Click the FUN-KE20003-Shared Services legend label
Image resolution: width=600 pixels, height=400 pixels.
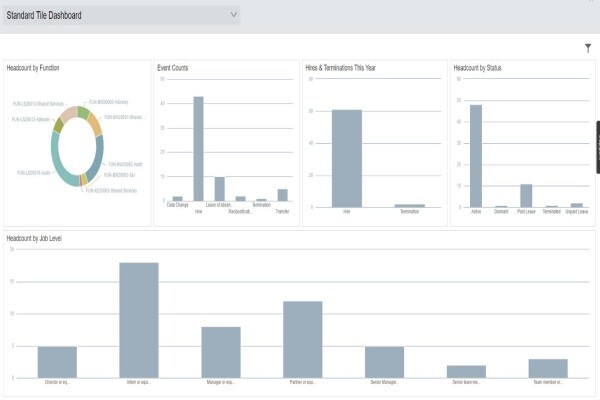[x=111, y=191]
